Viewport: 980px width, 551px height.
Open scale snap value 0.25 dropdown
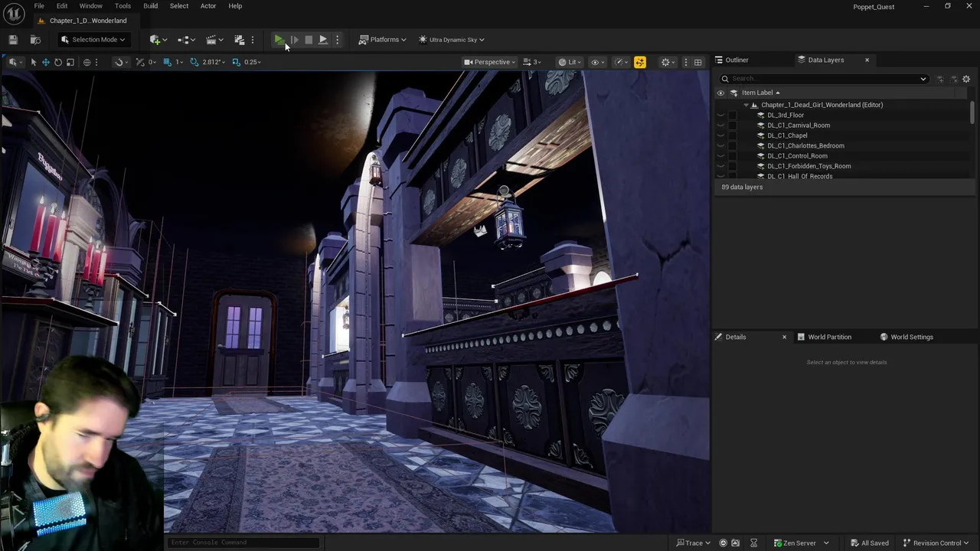click(252, 62)
